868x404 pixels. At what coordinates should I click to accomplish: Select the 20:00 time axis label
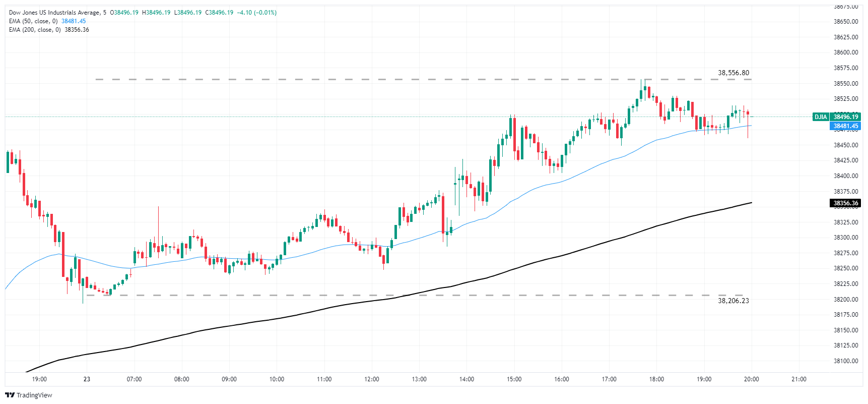pos(751,379)
